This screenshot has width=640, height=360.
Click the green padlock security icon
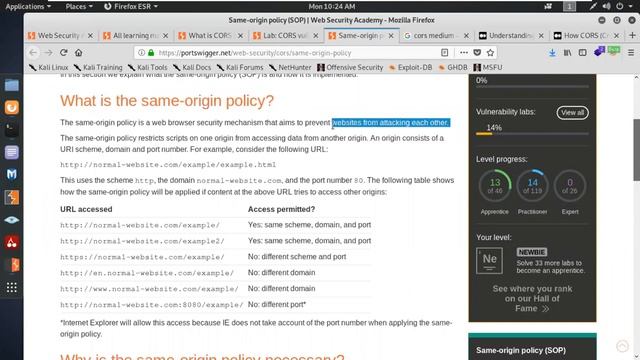click(151, 53)
